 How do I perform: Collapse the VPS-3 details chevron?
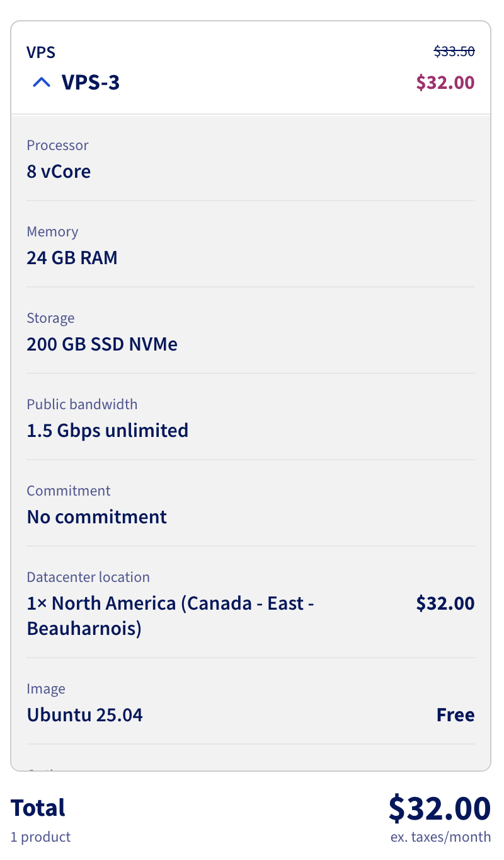tap(41, 83)
